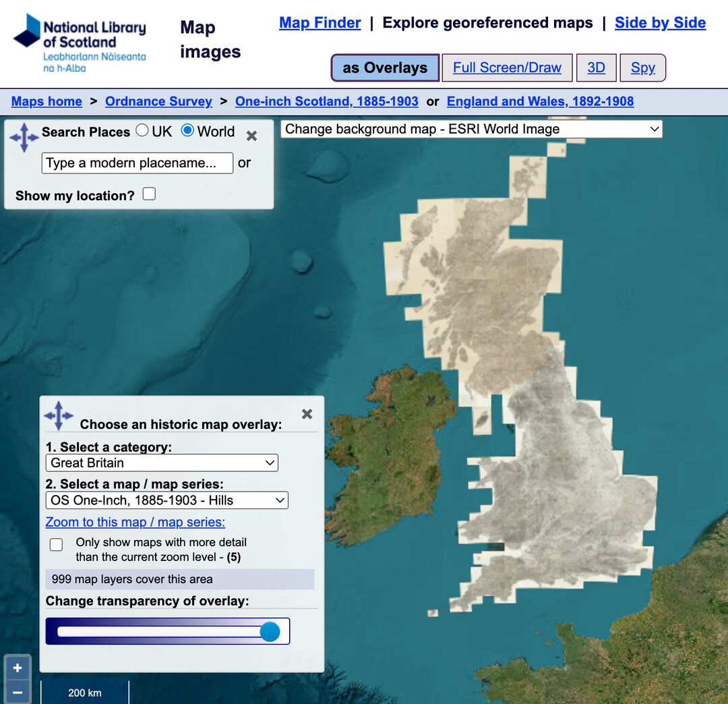Click 'Zoom to this map / map series' link
Viewport: 728px width, 704px height.
[135, 522]
